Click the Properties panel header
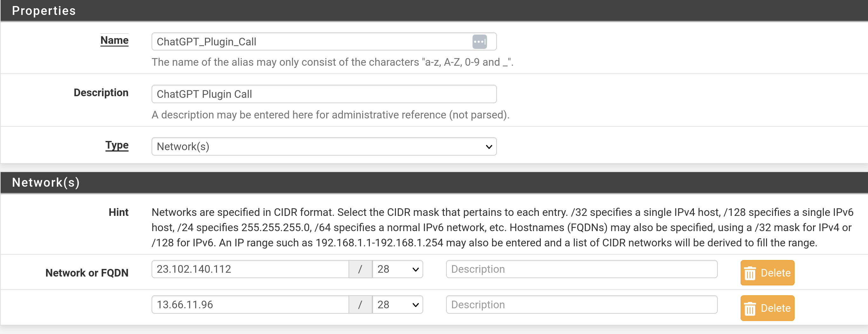The width and height of the screenshot is (868, 334). pos(434,11)
